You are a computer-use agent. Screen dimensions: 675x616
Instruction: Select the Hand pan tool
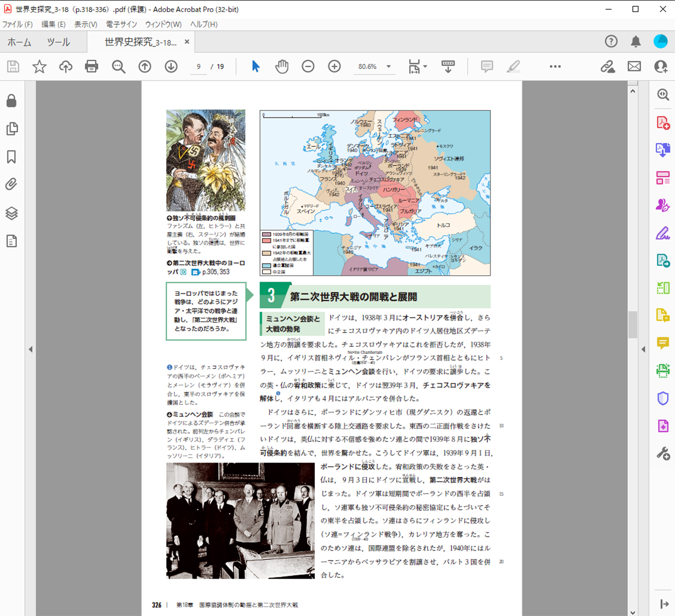pos(282,66)
